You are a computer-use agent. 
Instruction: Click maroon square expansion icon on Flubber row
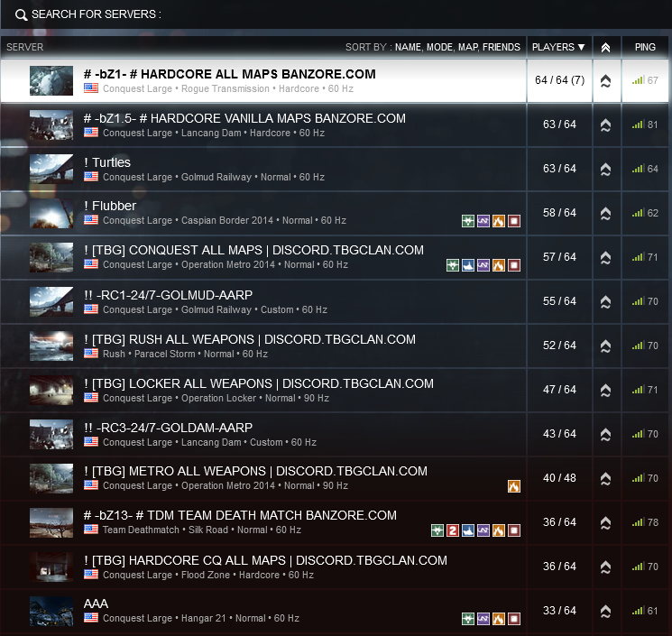514,221
